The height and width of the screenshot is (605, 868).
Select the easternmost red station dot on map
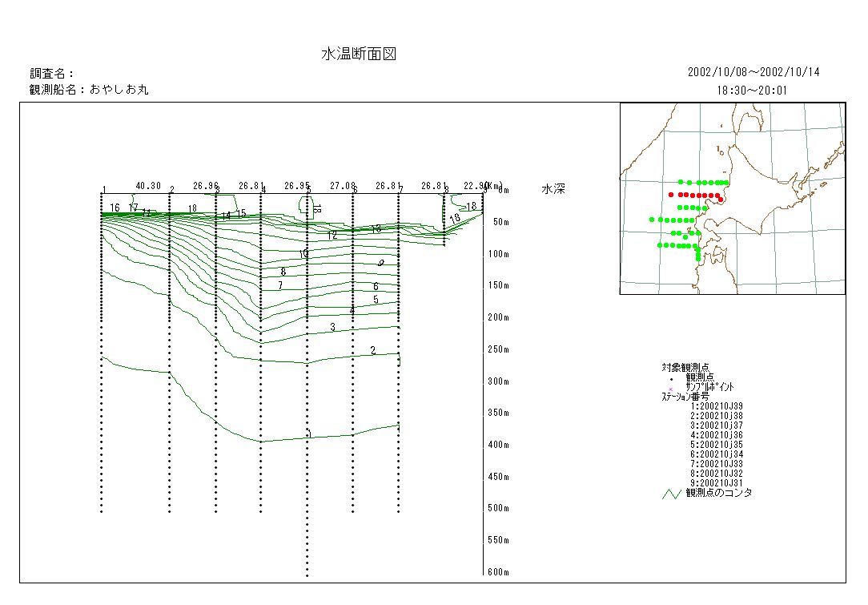pyautogui.click(x=721, y=199)
